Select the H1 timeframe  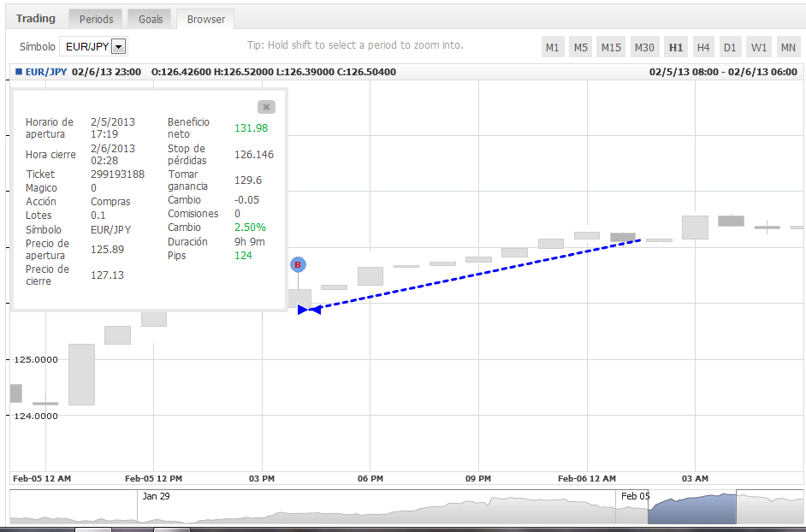click(676, 47)
